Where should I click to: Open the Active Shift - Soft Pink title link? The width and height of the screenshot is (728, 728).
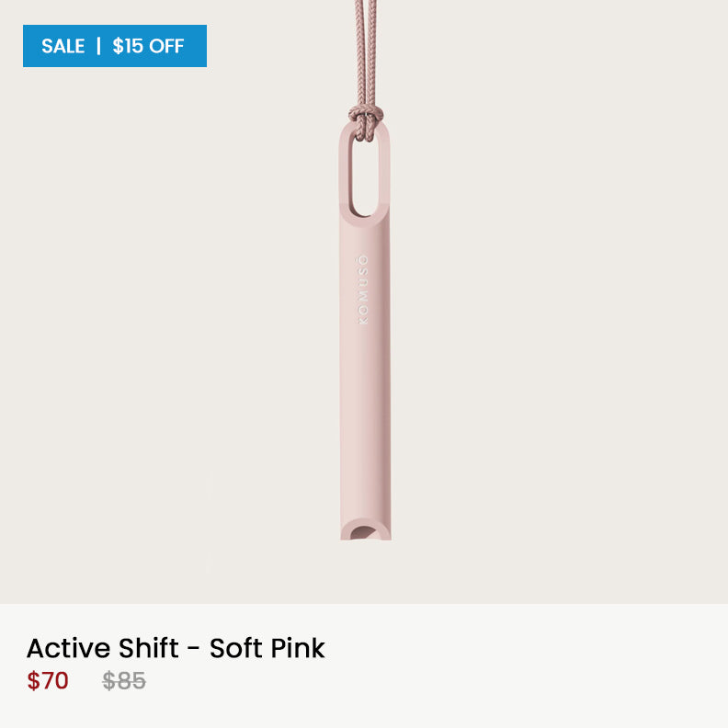(176, 648)
